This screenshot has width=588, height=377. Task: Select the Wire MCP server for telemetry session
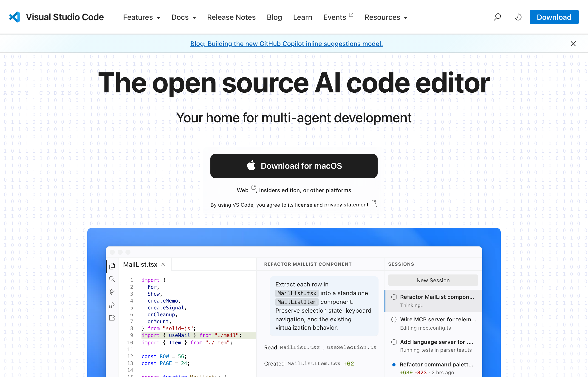click(x=433, y=323)
